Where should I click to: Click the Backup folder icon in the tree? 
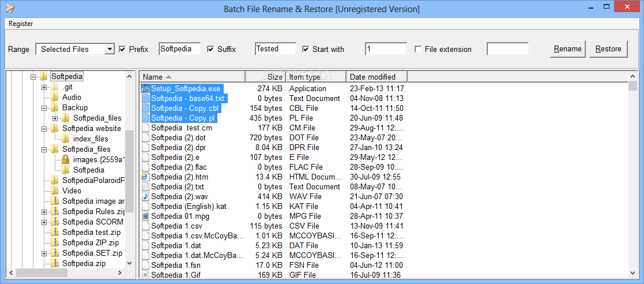coord(54,108)
